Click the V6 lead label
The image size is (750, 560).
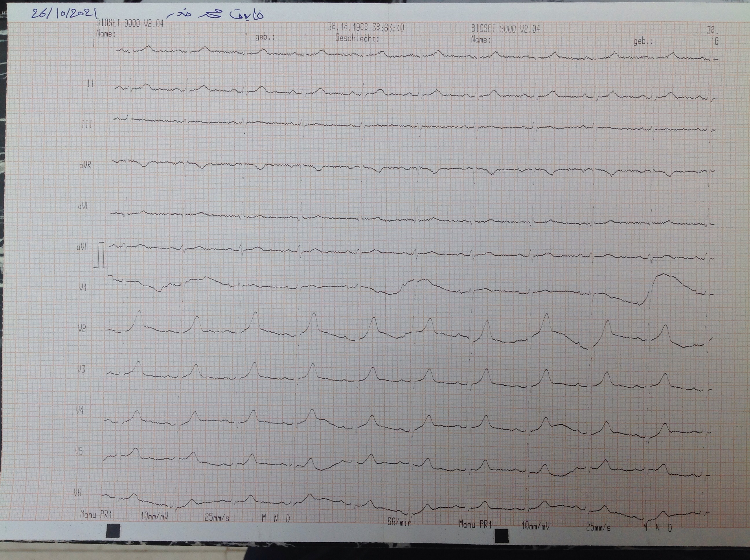[78, 493]
